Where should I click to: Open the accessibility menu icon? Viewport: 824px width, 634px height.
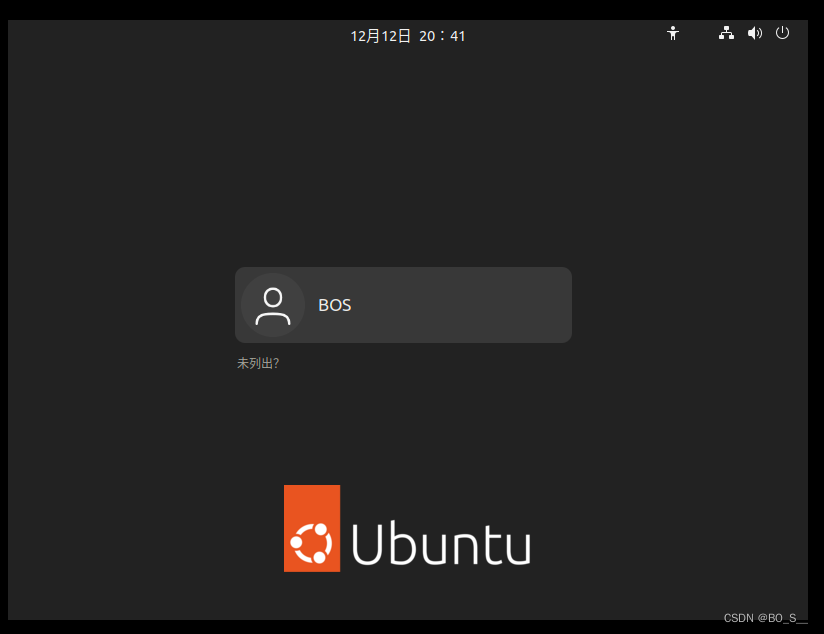tap(673, 33)
